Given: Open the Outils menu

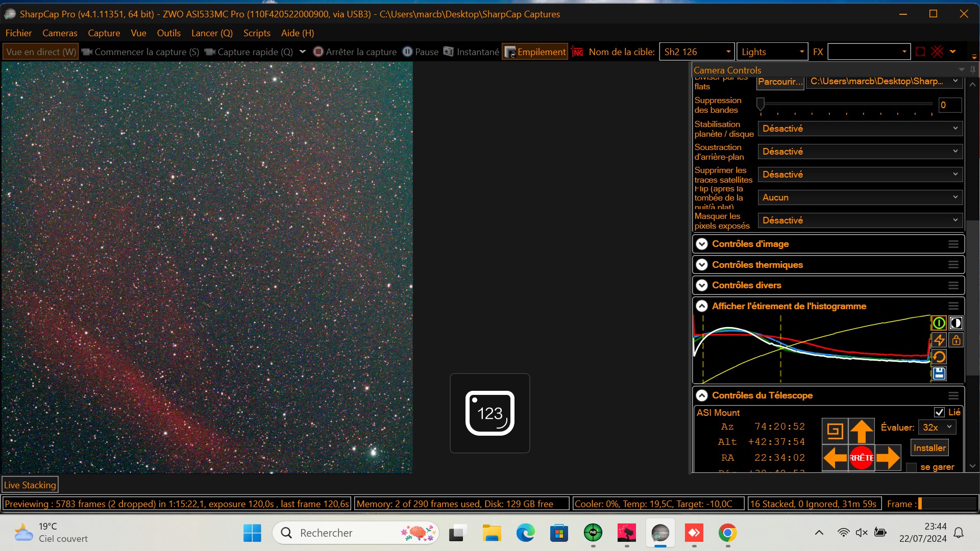Looking at the screenshot, I should point(168,33).
